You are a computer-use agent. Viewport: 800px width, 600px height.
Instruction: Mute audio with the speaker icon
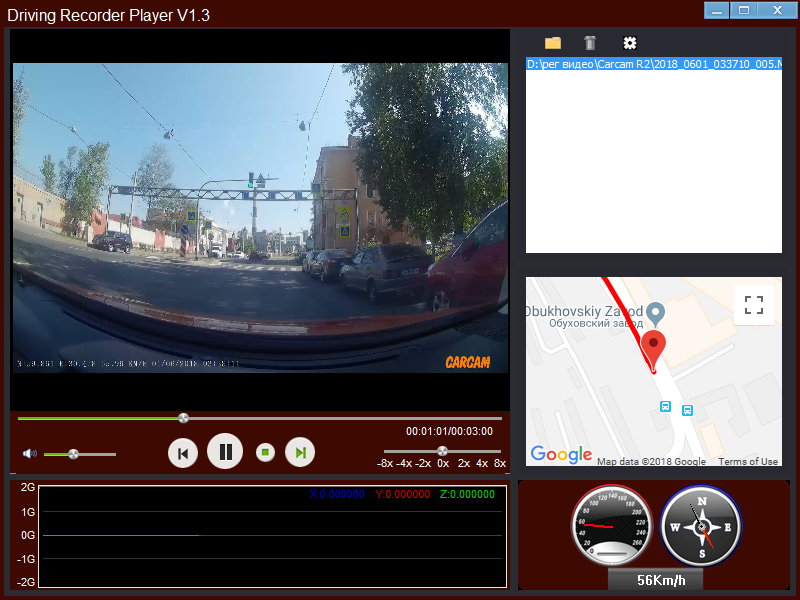tap(28, 452)
